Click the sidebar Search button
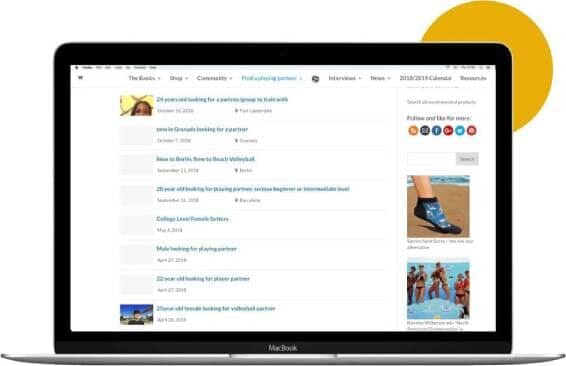 point(467,159)
